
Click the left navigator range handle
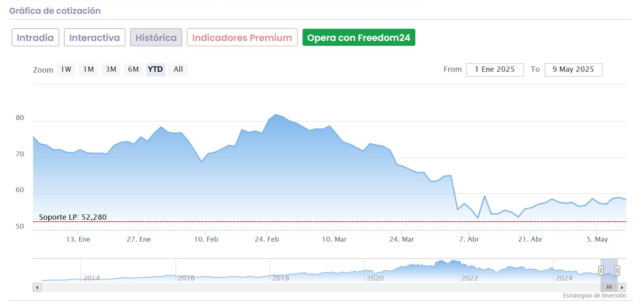[601, 270]
